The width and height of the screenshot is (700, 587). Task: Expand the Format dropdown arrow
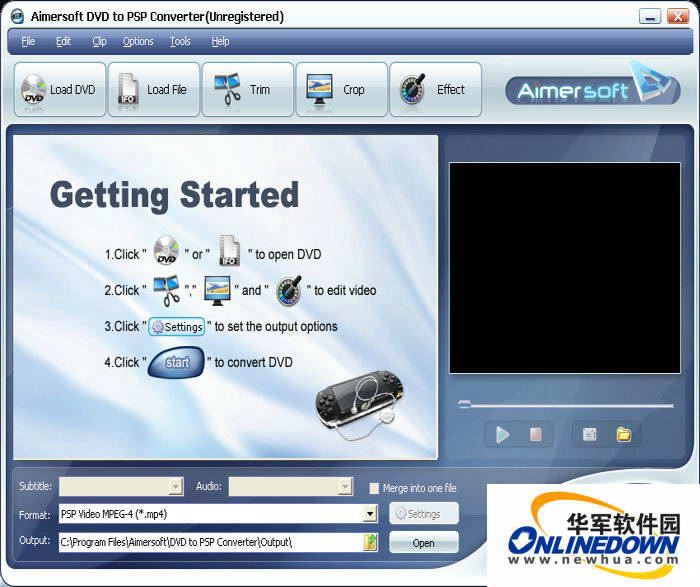tap(370, 514)
